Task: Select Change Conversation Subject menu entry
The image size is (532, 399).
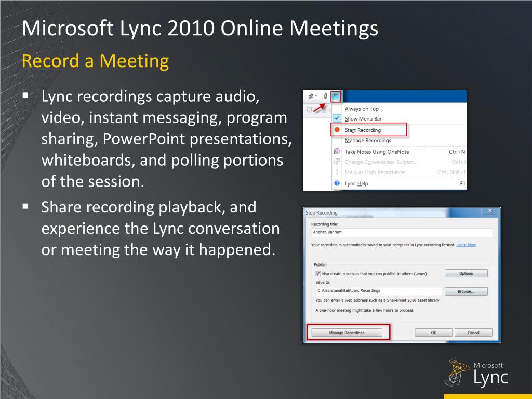Action: point(381,162)
